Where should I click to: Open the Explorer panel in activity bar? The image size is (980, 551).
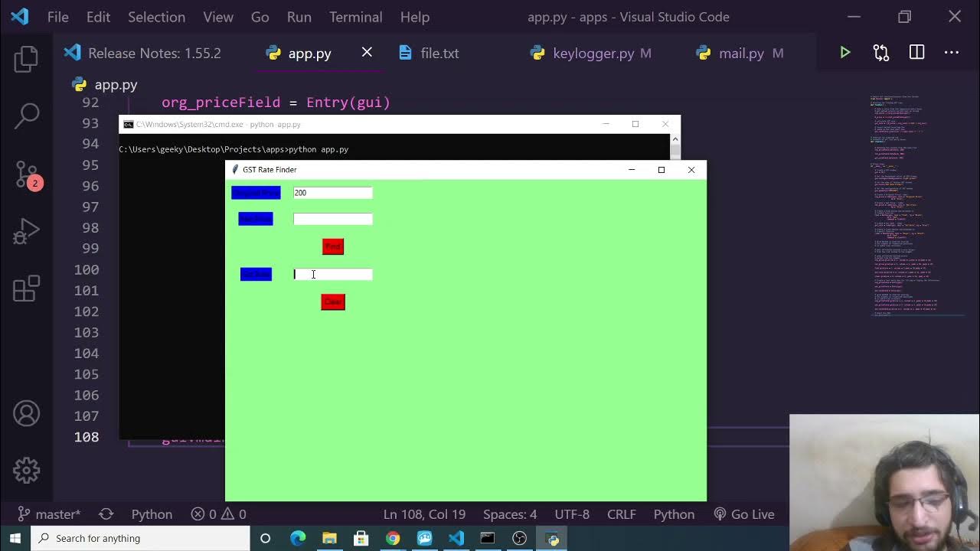[x=26, y=60]
